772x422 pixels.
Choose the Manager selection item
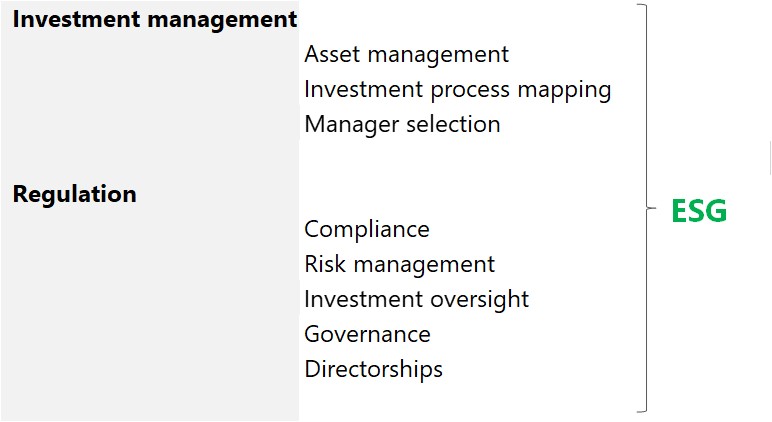click(x=402, y=125)
